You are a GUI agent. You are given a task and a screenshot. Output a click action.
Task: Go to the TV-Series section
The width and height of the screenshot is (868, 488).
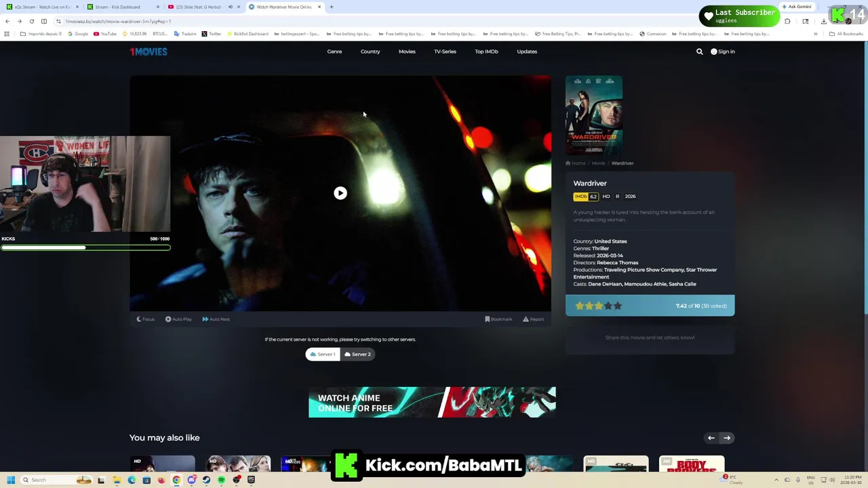(445, 52)
